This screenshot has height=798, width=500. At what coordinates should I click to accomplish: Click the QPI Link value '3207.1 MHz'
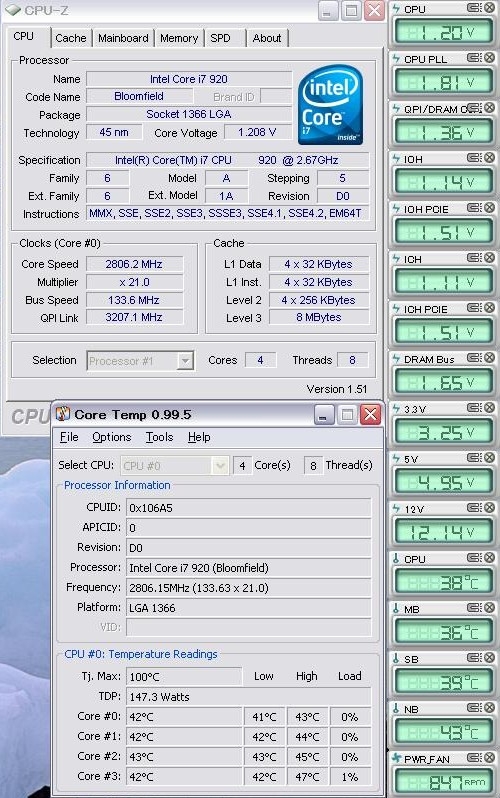134,318
